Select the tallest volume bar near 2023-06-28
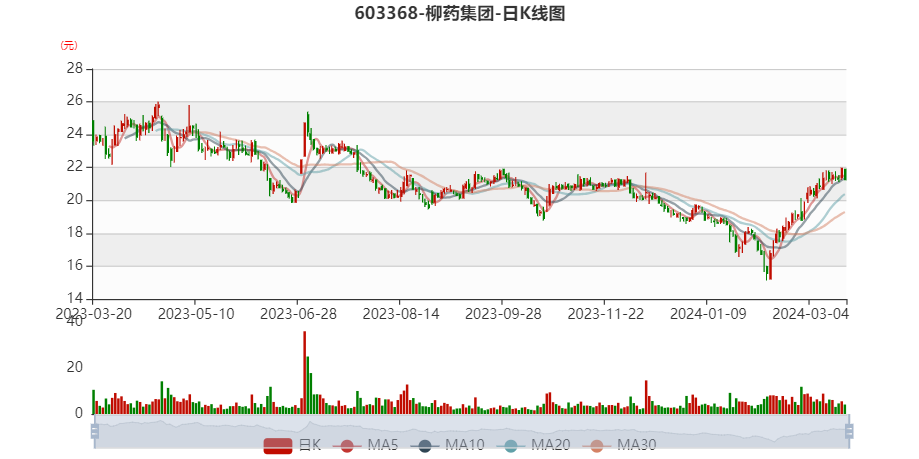This screenshot has width=919, height=459. coord(304,373)
